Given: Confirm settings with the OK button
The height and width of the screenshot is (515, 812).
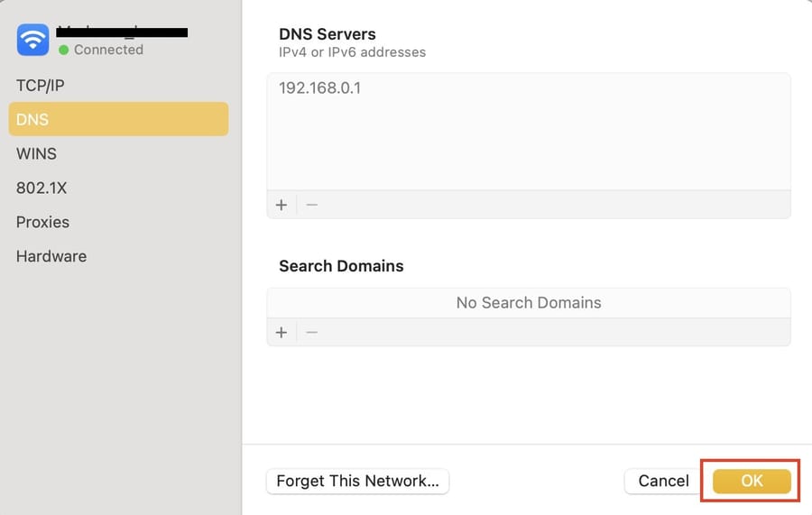Looking at the screenshot, I should coord(752,481).
